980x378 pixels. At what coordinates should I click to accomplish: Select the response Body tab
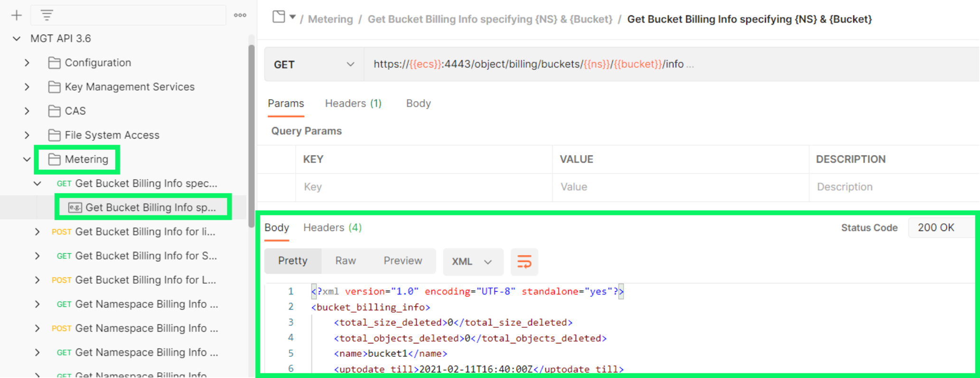click(x=277, y=228)
